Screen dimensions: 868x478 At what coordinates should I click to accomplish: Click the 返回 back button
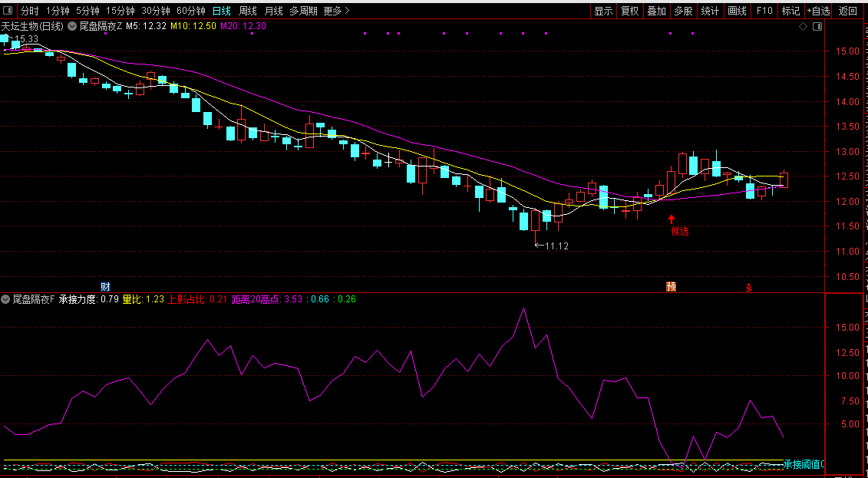pyautogui.click(x=848, y=11)
